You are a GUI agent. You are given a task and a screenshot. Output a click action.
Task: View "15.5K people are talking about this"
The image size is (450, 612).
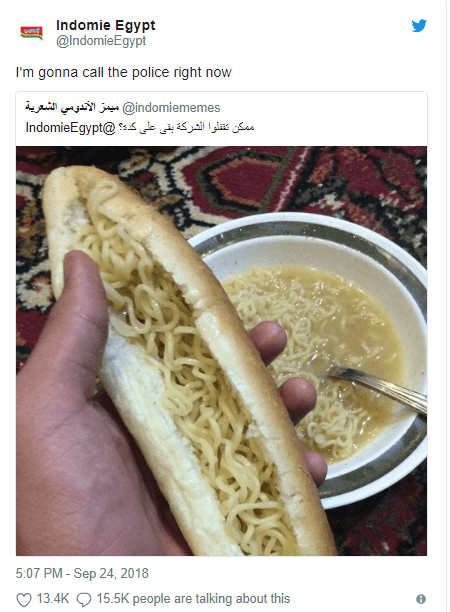click(x=193, y=599)
